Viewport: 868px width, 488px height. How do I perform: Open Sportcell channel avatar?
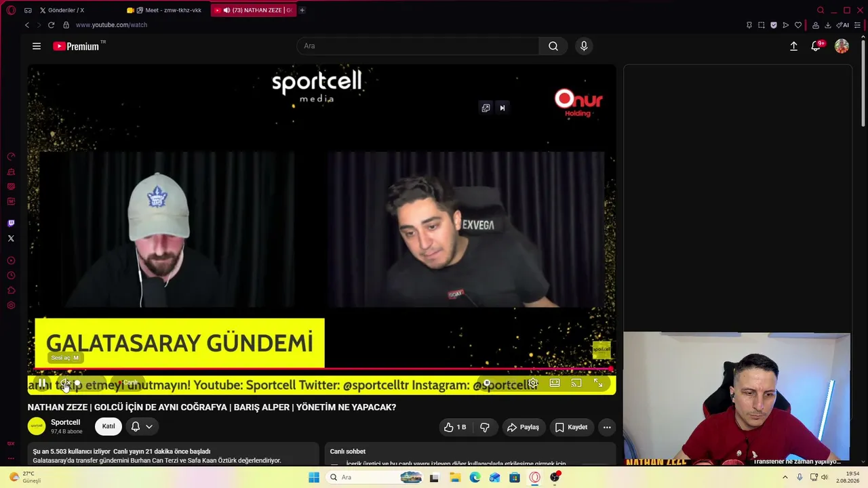37,426
